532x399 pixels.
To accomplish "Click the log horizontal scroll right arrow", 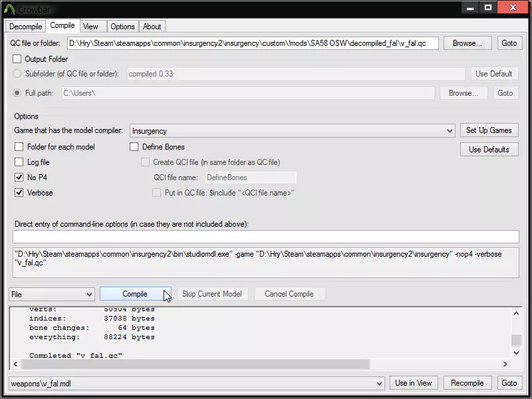I will (x=505, y=364).
